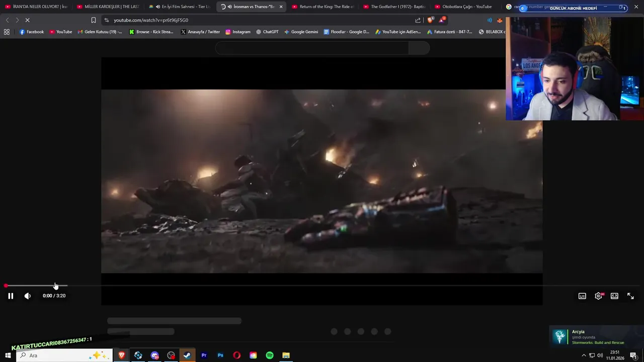The width and height of the screenshot is (644, 362).
Task: Open Brave browser from the taskbar
Action: [x=121, y=355]
